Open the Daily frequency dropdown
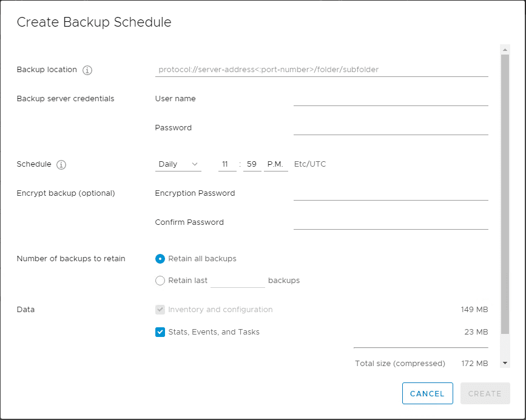The width and height of the screenshot is (526, 420). [x=178, y=164]
